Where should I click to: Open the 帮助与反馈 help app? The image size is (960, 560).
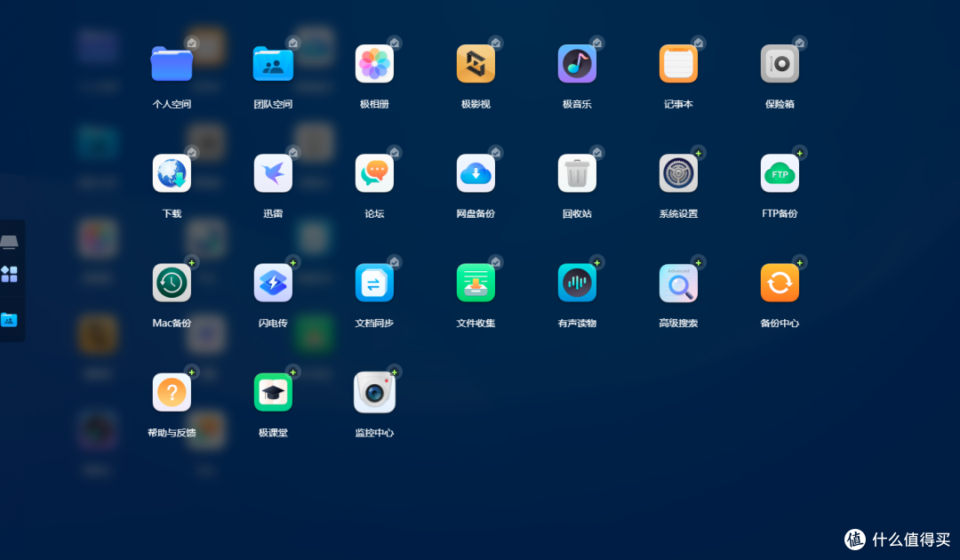click(x=172, y=392)
